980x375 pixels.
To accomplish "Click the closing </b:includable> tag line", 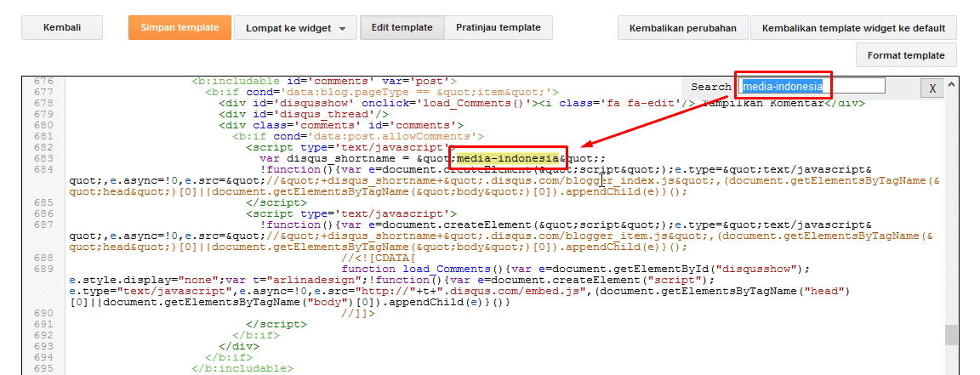I will [242, 368].
